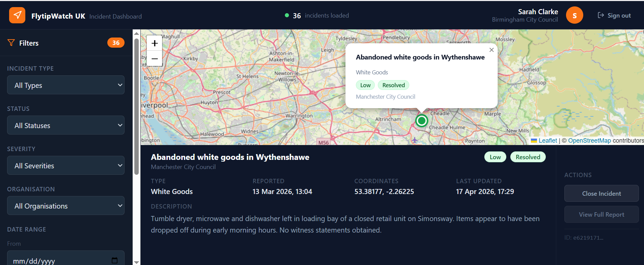This screenshot has height=265, width=644.
Task: Click the green incident marker on map
Action: (422, 120)
